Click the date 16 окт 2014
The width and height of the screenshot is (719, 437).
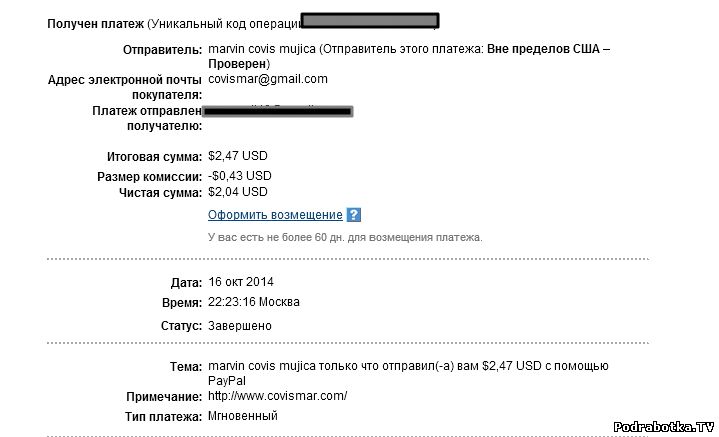click(240, 282)
